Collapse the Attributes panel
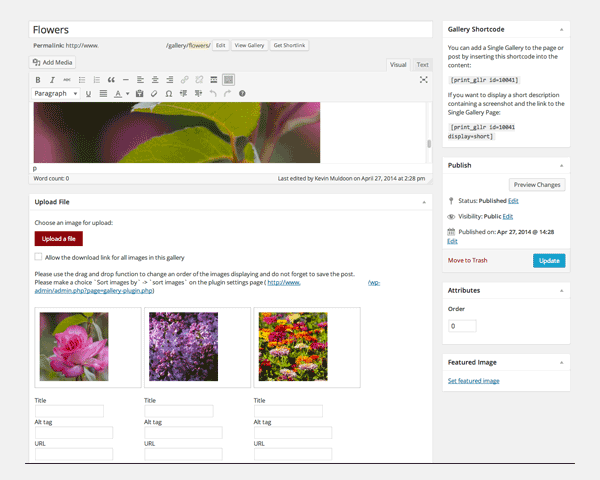 pyautogui.click(x=561, y=291)
